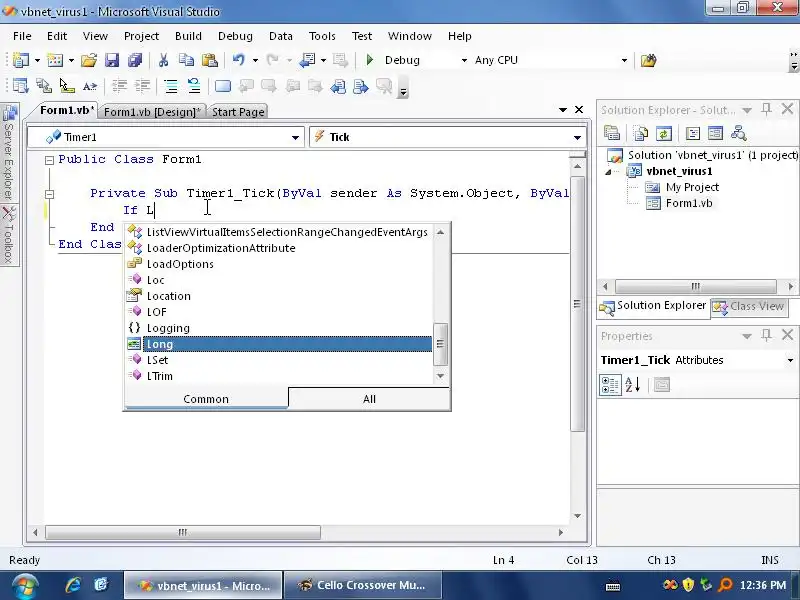Open the Any CPU platform dropdown
Image resolution: width=800 pixels, height=600 pixels.
pyautogui.click(x=623, y=60)
